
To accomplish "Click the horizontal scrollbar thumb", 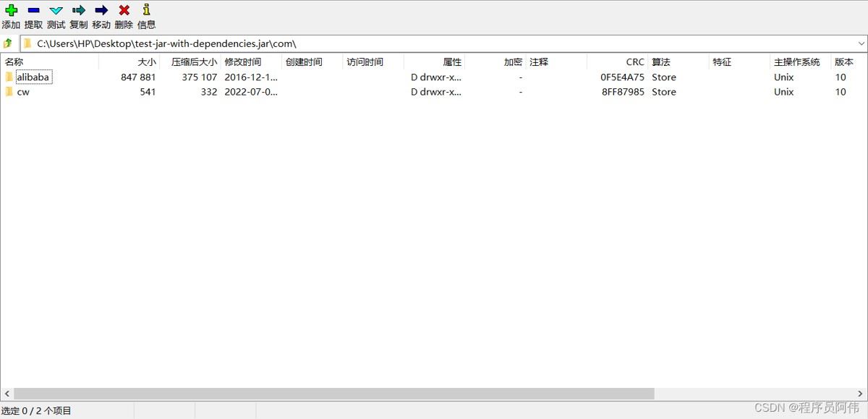I will point(333,394).
